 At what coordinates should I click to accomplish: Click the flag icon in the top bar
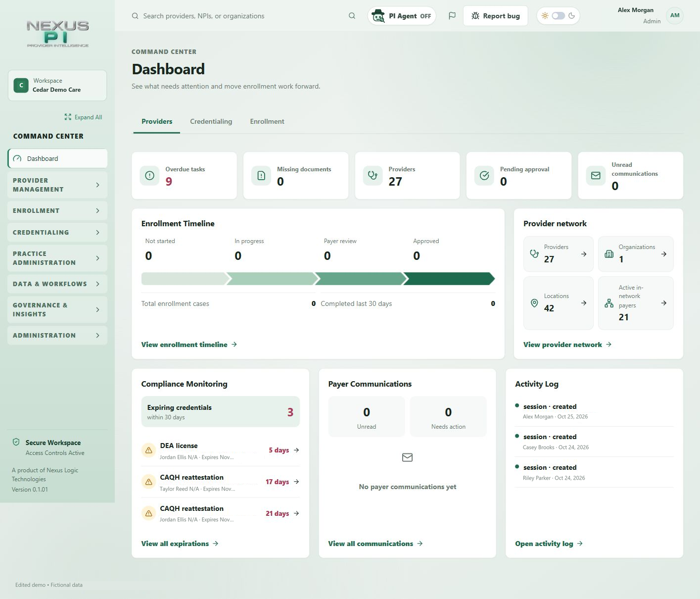452,16
